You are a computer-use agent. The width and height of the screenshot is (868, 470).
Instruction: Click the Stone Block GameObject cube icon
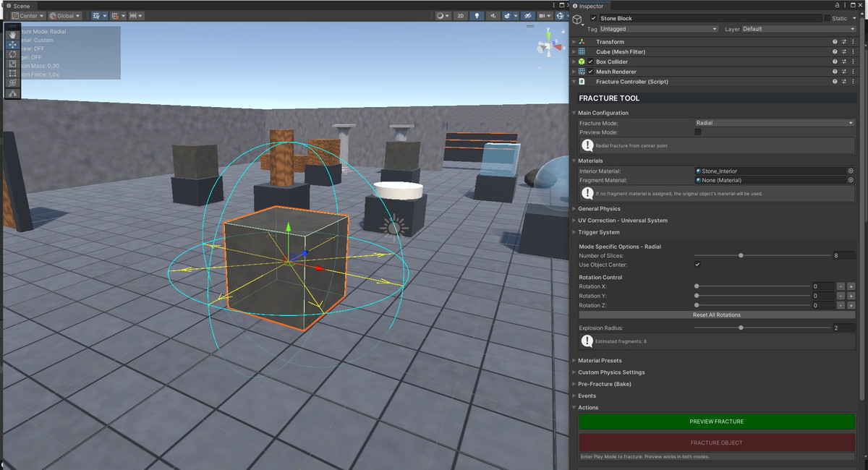click(x=578, y=21)
